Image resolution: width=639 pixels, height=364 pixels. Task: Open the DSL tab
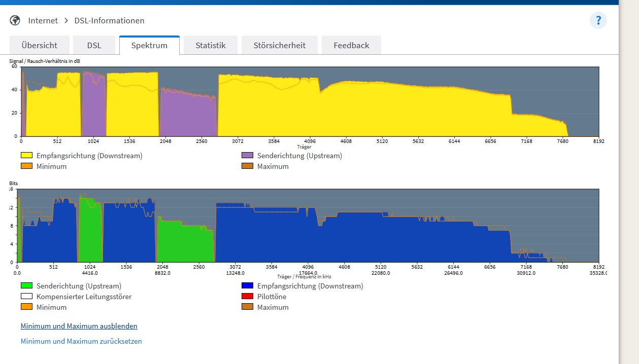94,45
